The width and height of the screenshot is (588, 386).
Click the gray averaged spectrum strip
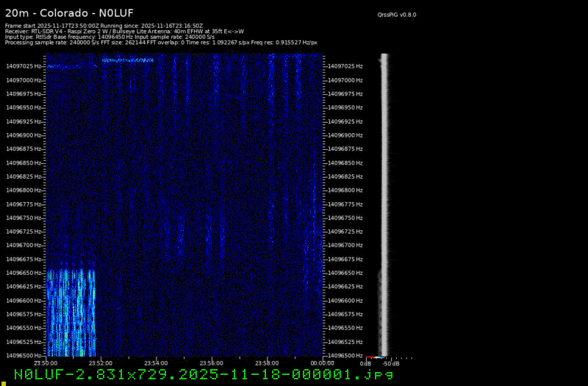[384, 206]
